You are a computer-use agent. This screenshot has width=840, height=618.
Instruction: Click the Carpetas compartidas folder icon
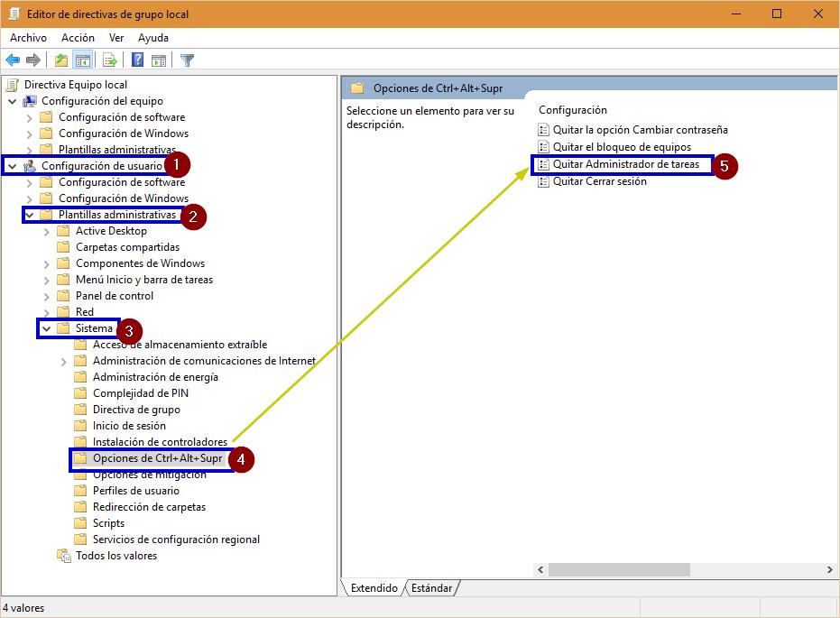pos(64,247)
